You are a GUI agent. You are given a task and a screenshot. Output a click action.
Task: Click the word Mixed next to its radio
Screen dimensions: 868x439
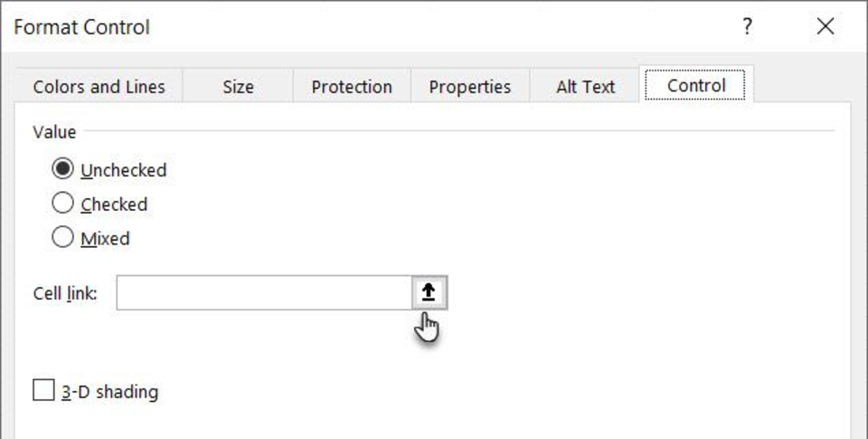105,239
